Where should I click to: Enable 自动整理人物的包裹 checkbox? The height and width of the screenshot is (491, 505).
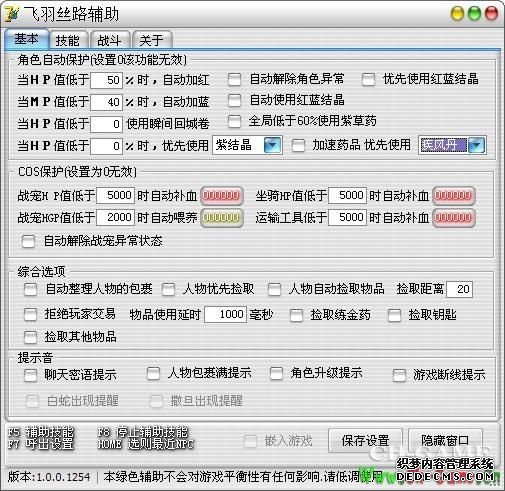tap(30, 289)
